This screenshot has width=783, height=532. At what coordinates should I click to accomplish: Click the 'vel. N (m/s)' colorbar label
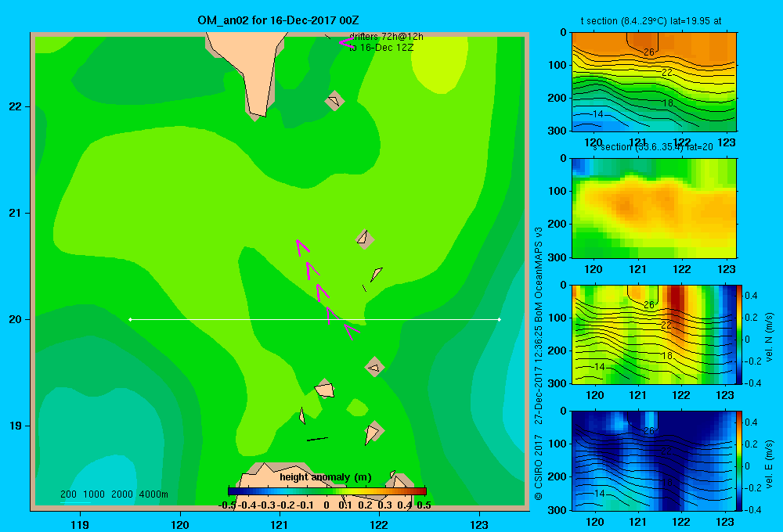(769, 337)
